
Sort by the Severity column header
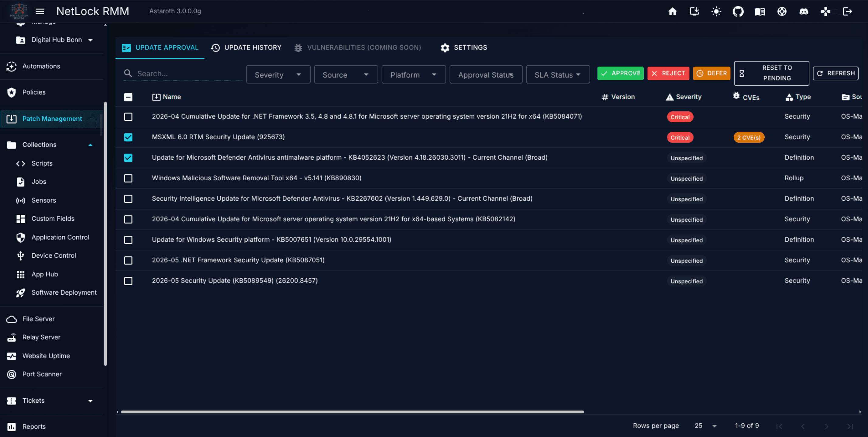tap(684, 97)
